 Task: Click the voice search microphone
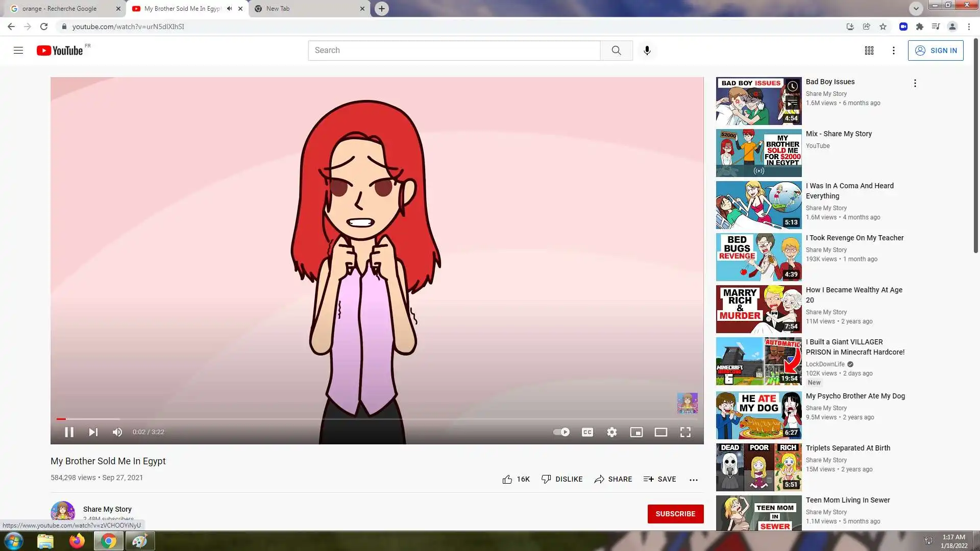[x=647, y=51]
